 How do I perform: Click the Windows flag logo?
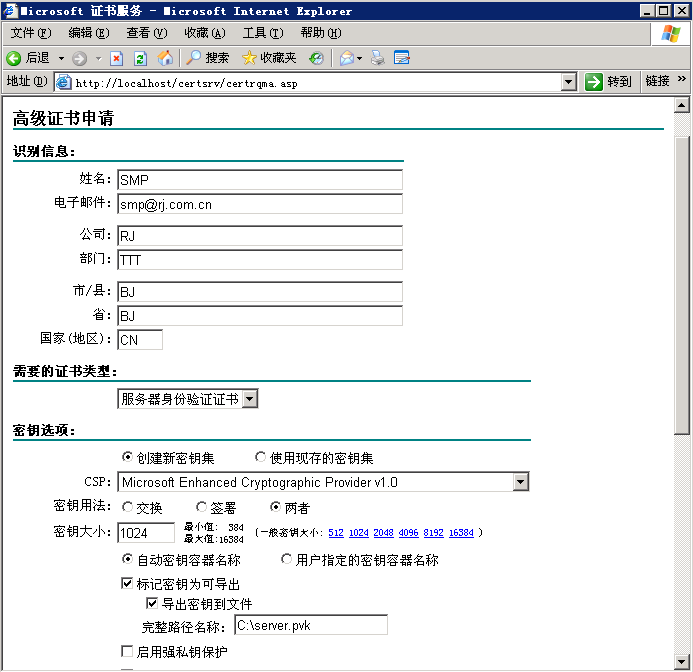point(670,34)
